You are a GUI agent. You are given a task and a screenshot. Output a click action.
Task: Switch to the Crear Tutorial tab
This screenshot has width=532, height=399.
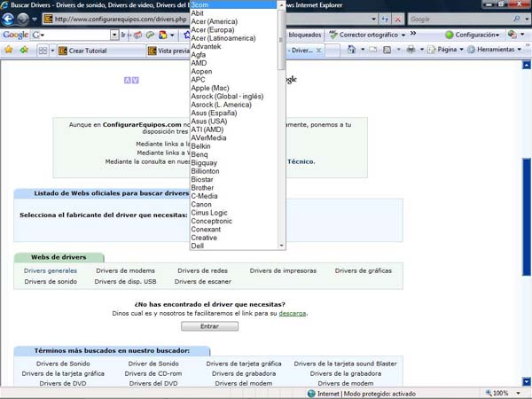pyautogui.click(x=101, y=51)
